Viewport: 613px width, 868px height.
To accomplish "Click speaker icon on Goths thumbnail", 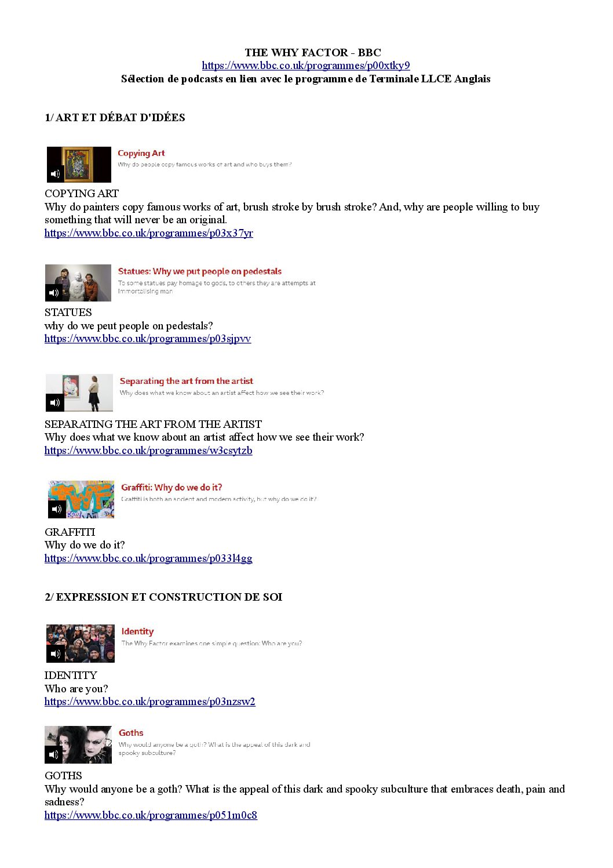I will (54, 754).
